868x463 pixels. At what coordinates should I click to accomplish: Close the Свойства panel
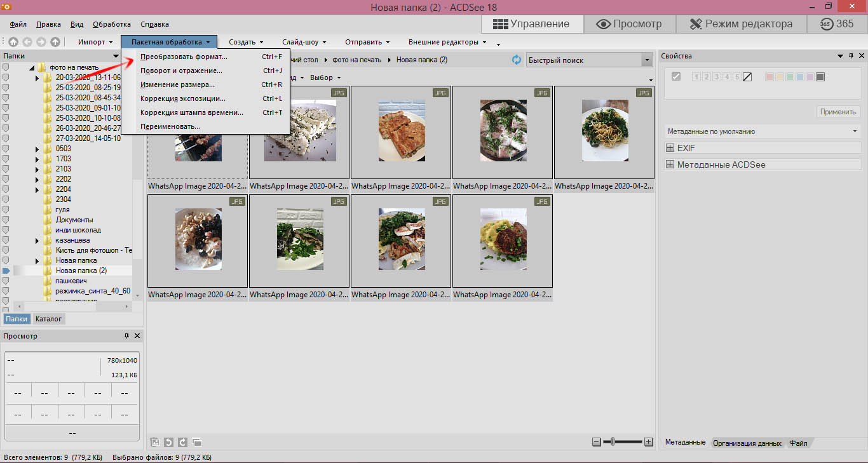[862, 56]
